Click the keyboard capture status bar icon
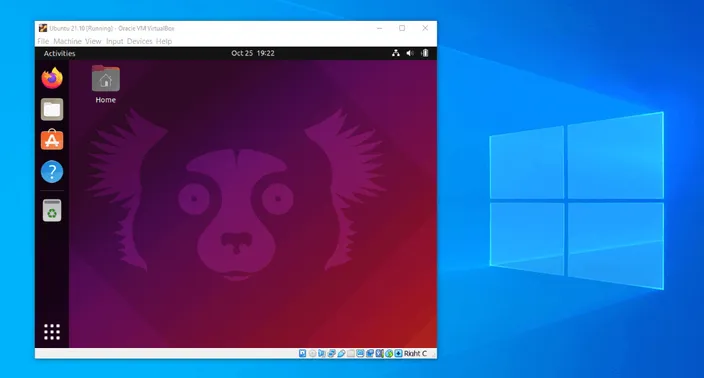 coord(398,353)
